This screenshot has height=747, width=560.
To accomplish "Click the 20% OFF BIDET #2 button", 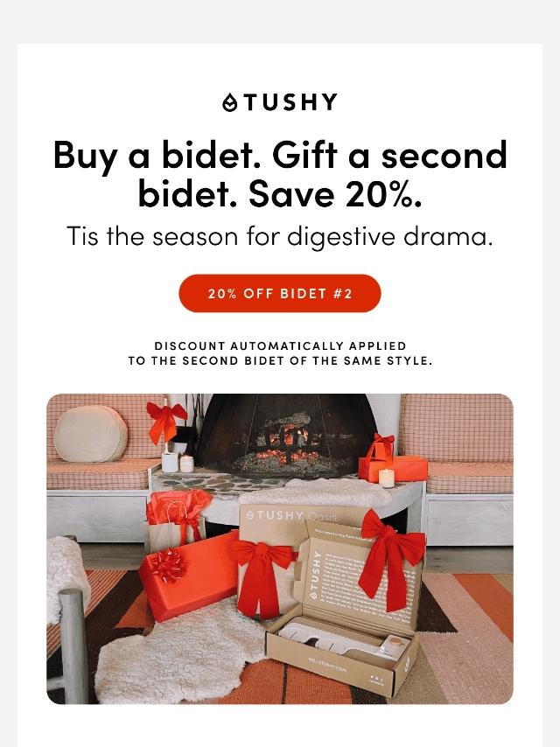I will (x=280, y=294).
